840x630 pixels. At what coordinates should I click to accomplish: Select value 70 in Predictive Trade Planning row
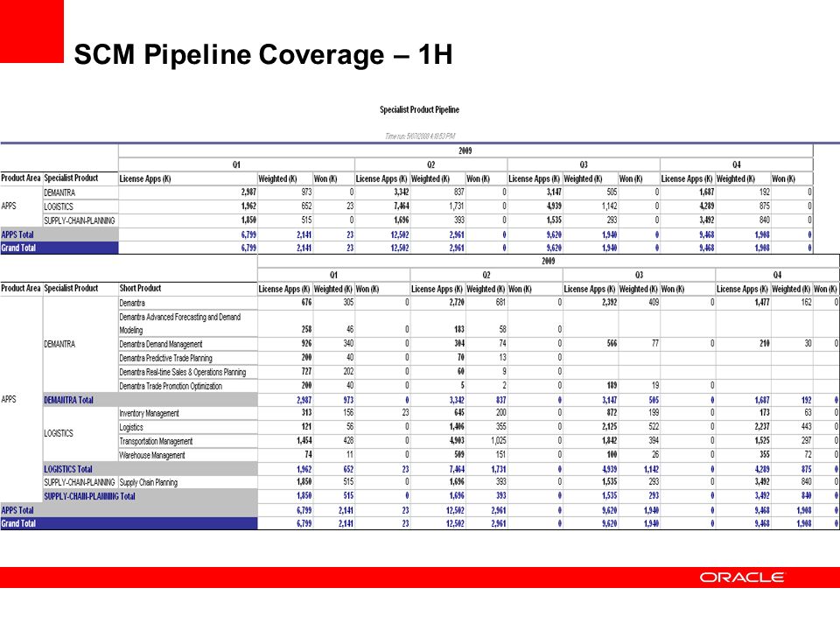click(x=461, y=357)
